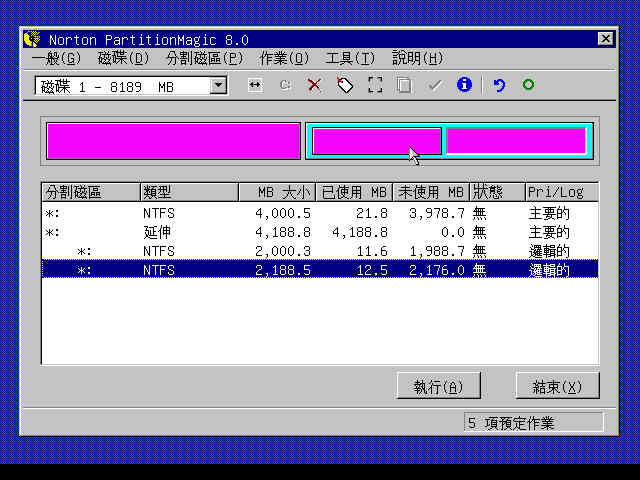Open the disk selection dropdown arrow
This screenshot has width=640, height=480.
(x=218, y=86)
